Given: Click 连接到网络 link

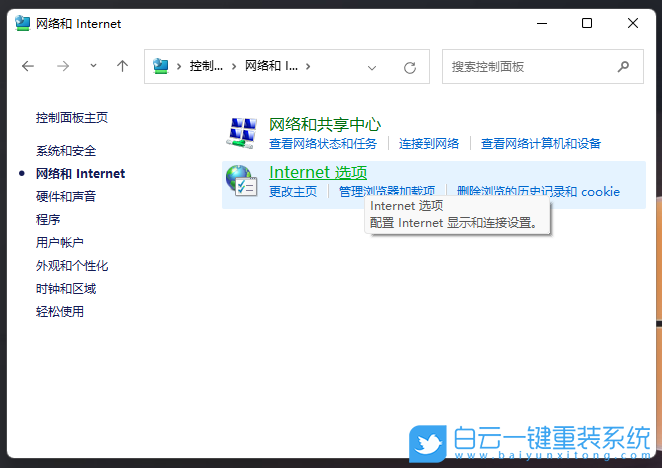Looking at the screenshot, I should point(429,144).
